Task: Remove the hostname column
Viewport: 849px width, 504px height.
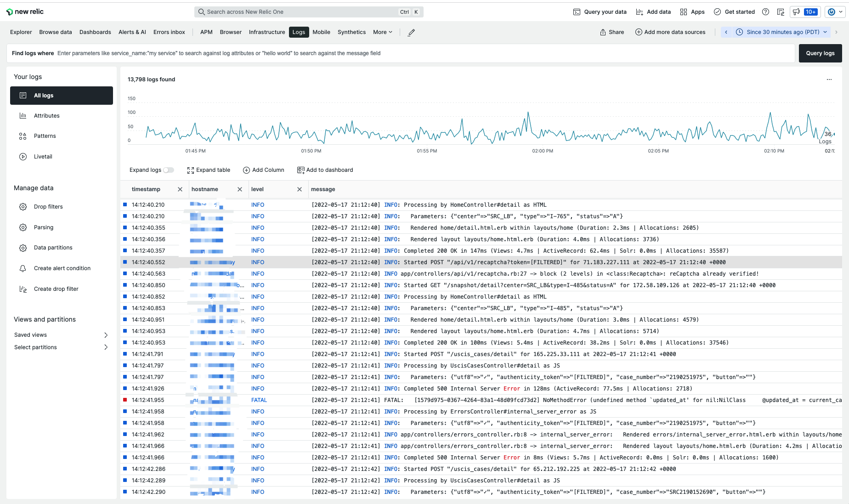Action: 240,189
